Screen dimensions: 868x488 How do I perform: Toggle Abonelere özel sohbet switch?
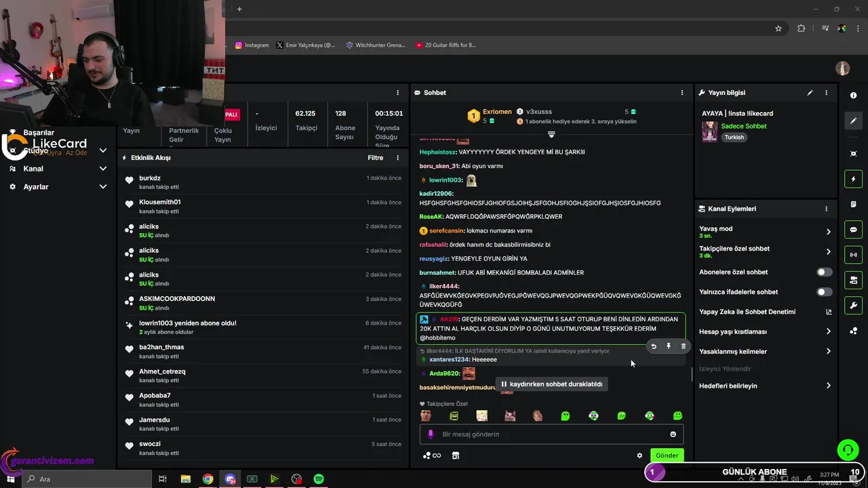coord(824,272)
